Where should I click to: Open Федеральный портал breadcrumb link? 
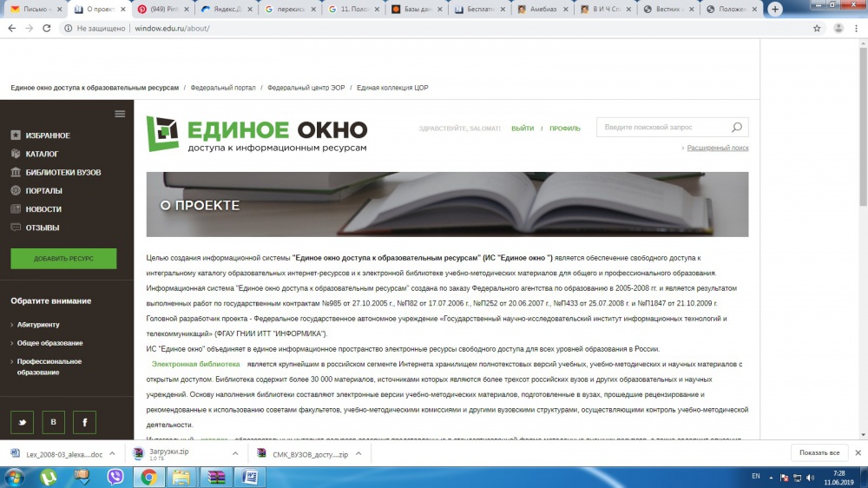[x=223, y=88]
